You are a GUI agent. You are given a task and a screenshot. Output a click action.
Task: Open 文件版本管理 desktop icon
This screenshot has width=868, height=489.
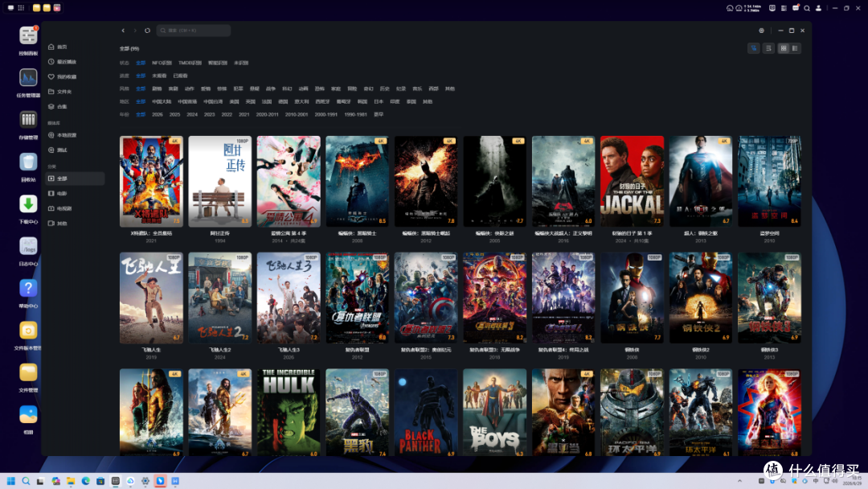click(28, 335)
